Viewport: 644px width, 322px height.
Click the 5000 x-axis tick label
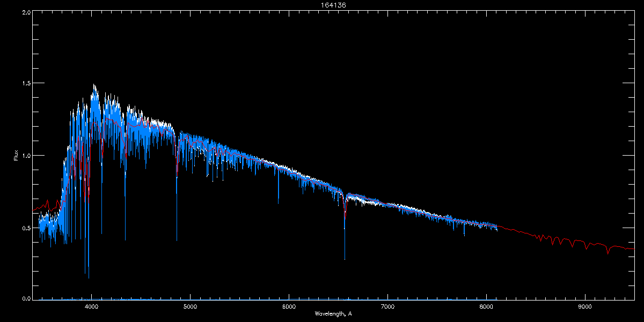click(x=190, y=307)
